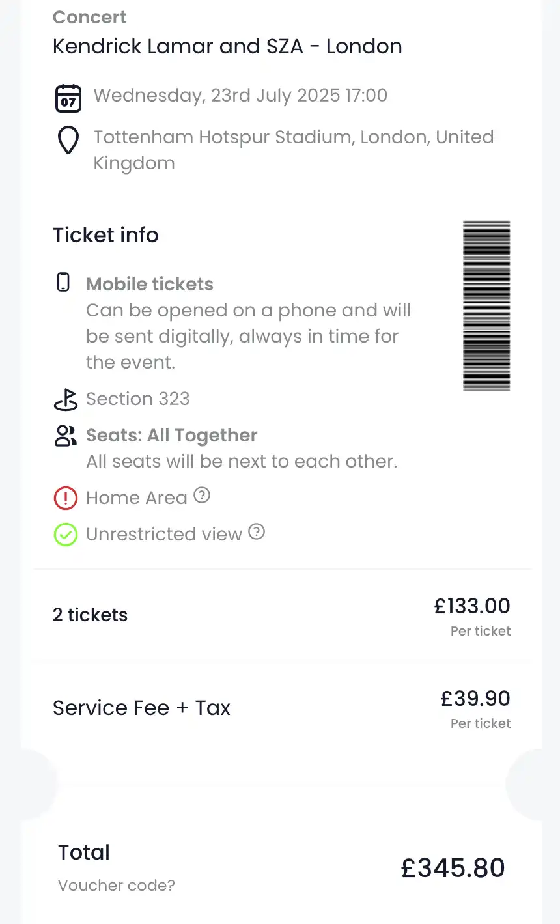Select the section flag icon near Section 323
The height and width of the screenshot is (924, 560).
(x=65, y=400)
